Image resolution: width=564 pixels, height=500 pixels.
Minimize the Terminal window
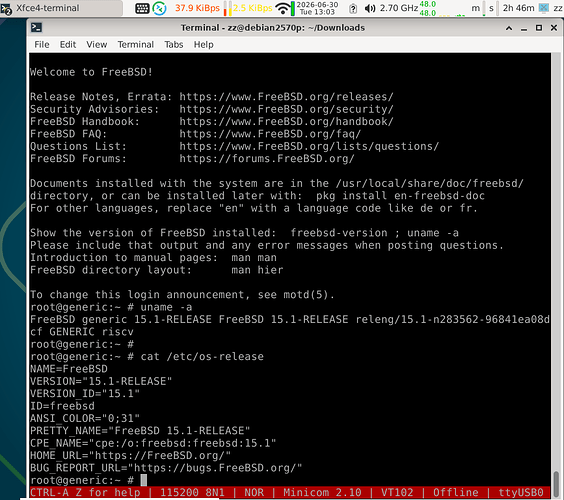(x=524, y=28)
